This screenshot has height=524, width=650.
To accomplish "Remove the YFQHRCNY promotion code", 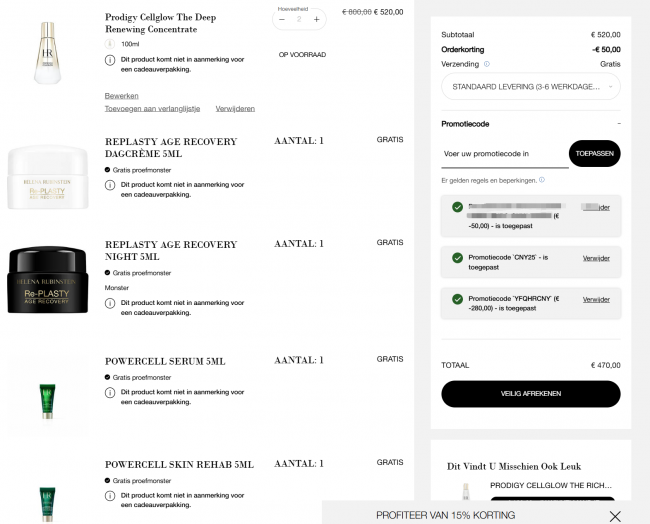I will 596,299.
